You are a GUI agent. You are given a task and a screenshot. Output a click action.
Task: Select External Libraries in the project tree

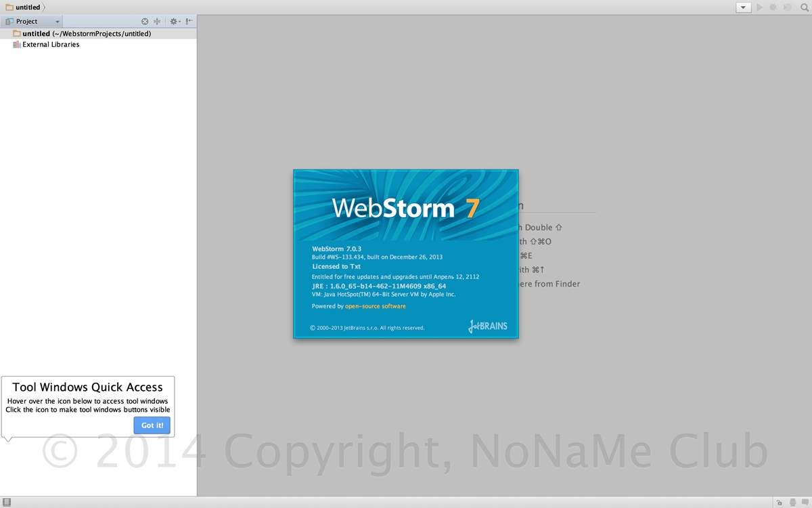click(98, 45)
